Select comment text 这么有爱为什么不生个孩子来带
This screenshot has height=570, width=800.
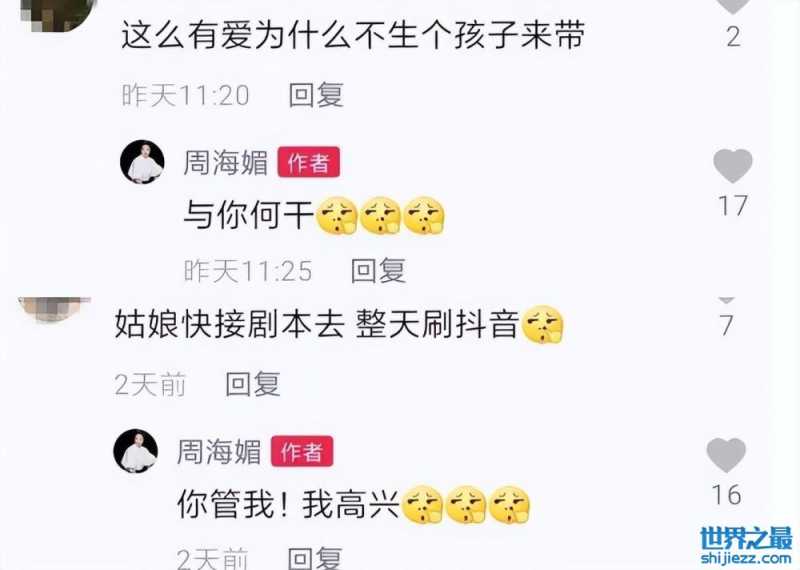coord(353,36)
